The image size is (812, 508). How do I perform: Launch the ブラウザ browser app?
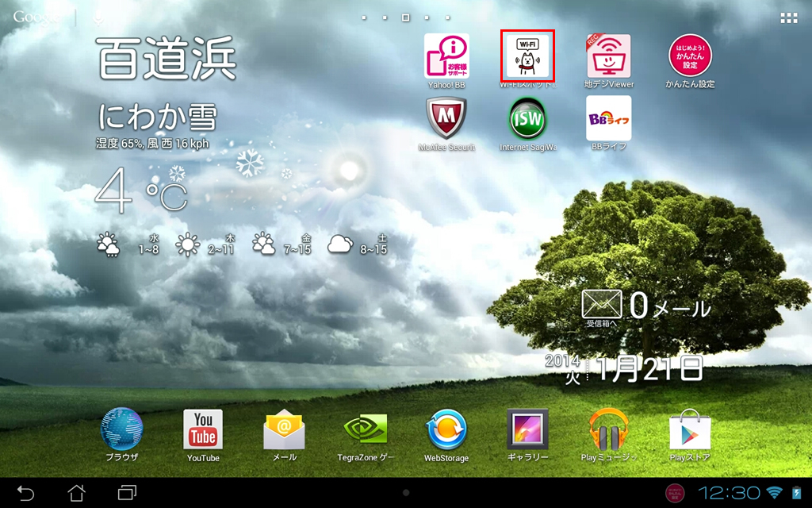click(x=121, y=434)
